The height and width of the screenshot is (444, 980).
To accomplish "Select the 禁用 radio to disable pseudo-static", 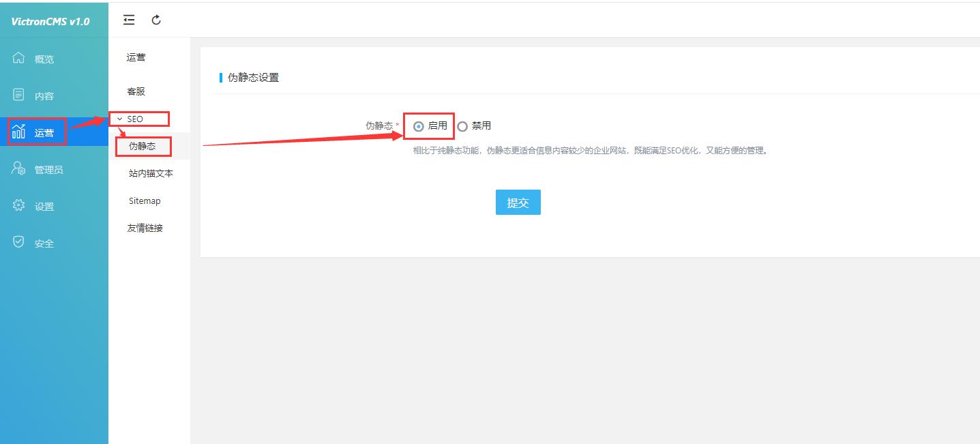I will 462,126.
